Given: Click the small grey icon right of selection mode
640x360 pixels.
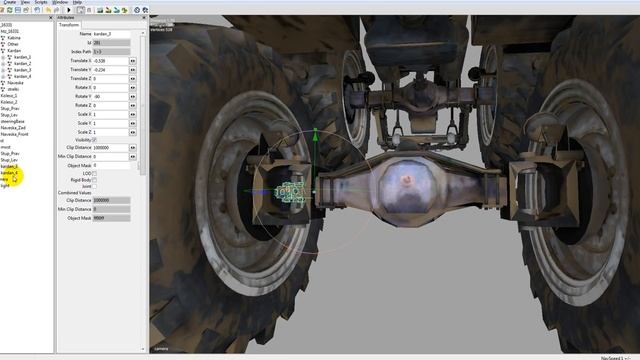Looking at the screenshot, I should click(89, 10).
